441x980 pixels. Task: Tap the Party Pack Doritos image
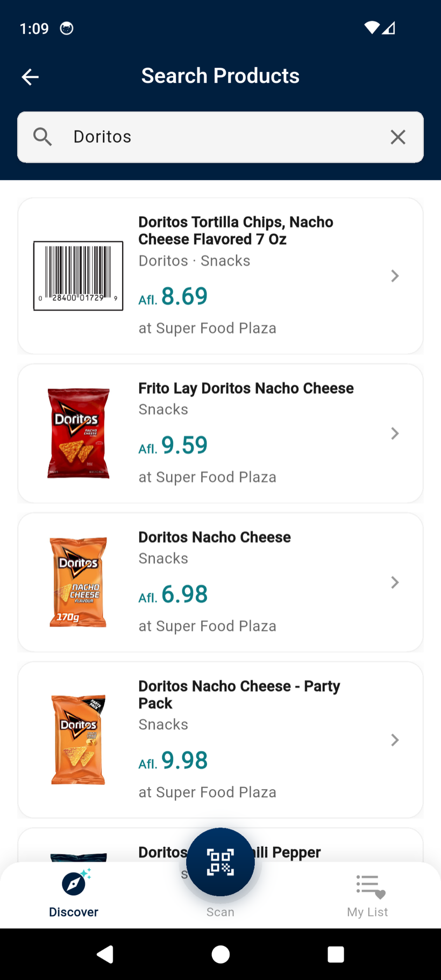79,740
